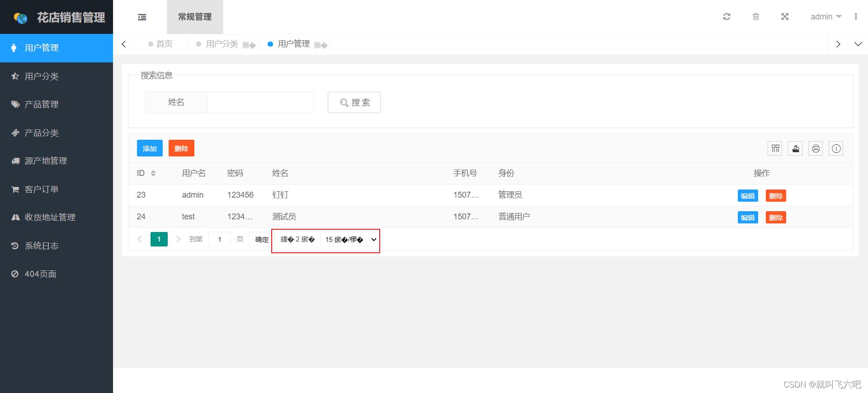The height and width of the screenshot is (393, 868).
Task: Click the 身份 column header
Action: pos(506,173)
